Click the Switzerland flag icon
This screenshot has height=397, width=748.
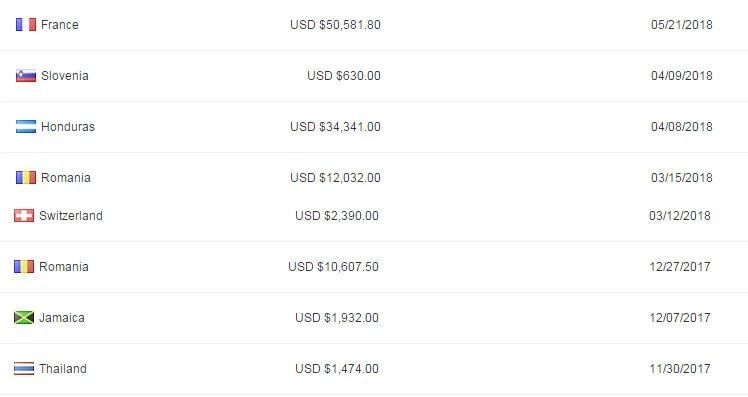point(24,216)
